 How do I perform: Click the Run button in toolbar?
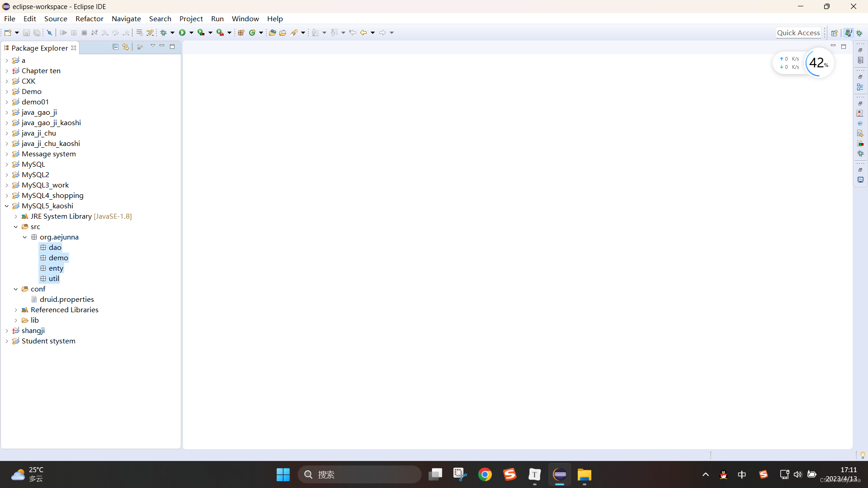(182, 32)
